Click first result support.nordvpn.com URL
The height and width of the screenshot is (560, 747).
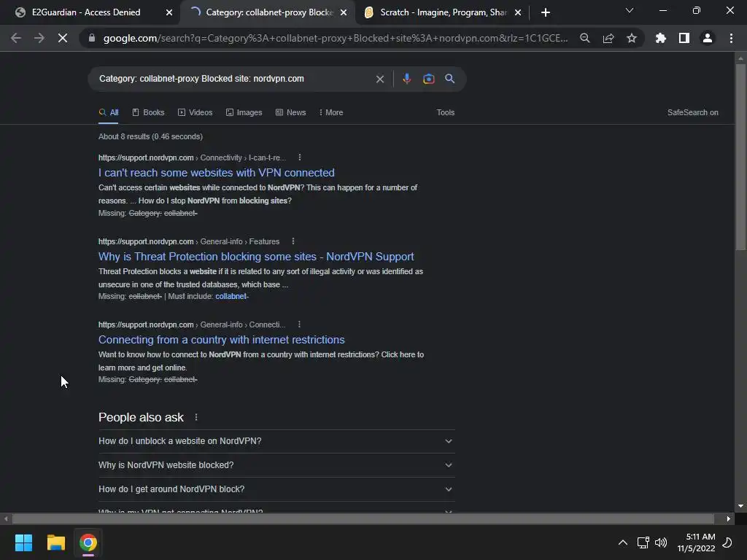coord(146,157)
